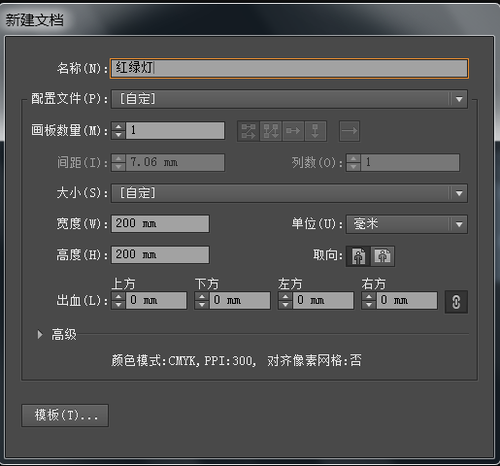
Task: Decrease the 右方 bleed value
Action: point(369,305)
